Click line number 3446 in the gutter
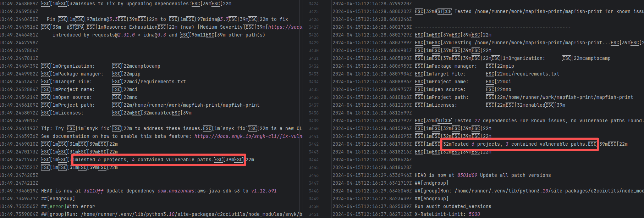This screenshot has height=218, width=644. pyautogui.click(x=314, y=175)
